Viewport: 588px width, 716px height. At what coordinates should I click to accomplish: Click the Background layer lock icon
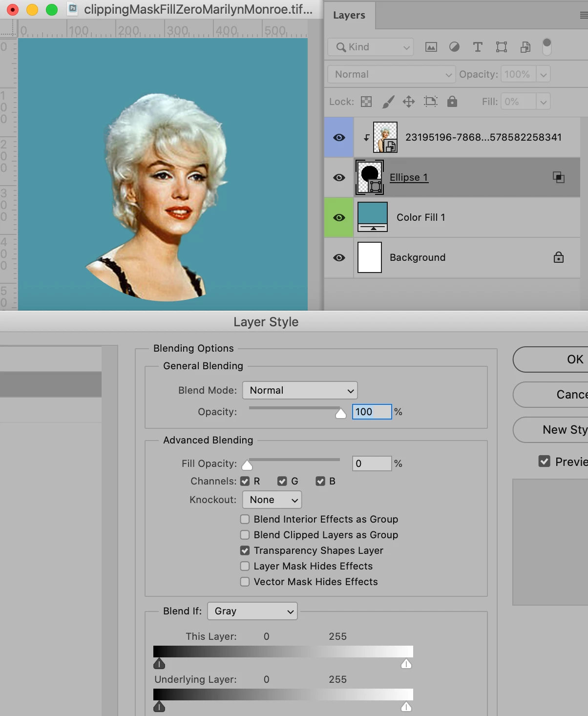click(559, 257)
